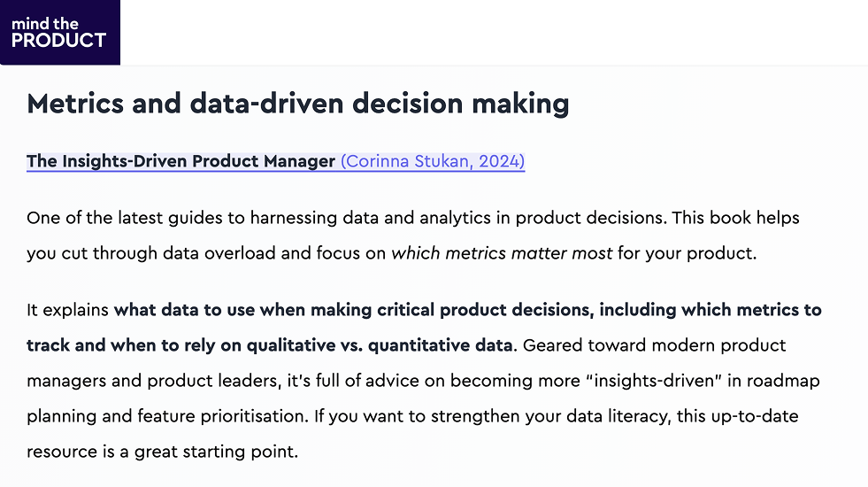Image resolution: width=868 pixels, height=487 pixels.
Task: Click the (Corinna Stukan, 2024) link text
Action: click(x=433, y=161)
